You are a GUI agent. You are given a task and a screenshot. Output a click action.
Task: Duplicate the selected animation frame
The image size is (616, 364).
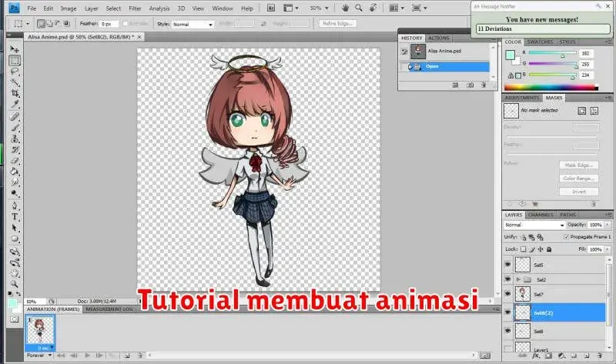pyautogui.click(x=127, y=356)
